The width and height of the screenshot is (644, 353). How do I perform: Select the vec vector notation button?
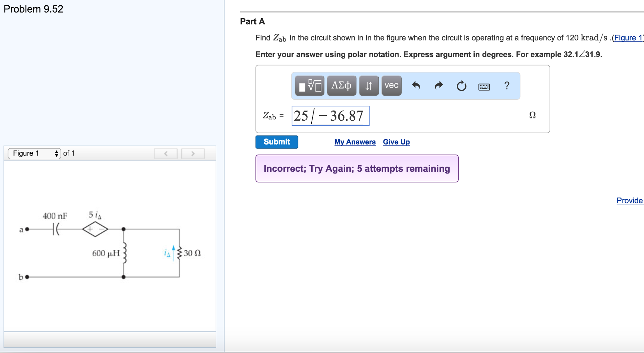click(x=391, y=86)
